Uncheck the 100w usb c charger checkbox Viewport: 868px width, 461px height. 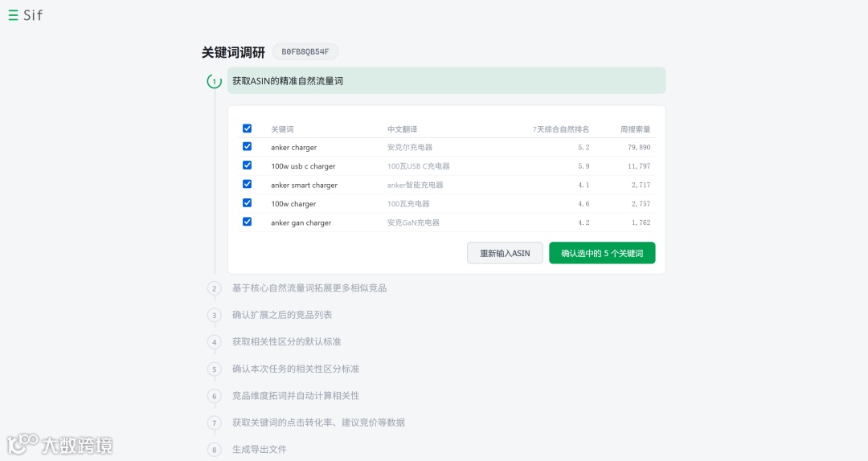pyautogui.click(x=247, y=165)
